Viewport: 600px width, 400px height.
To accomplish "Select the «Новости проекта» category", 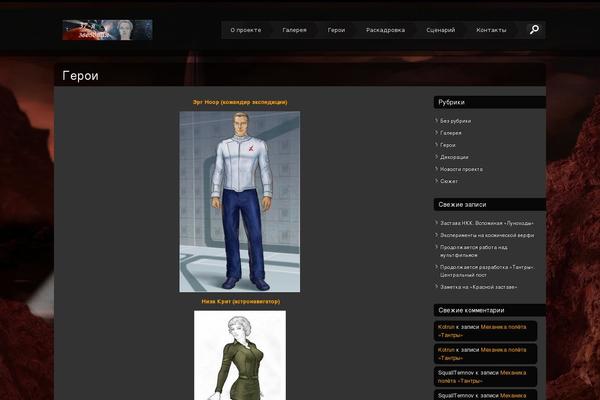I will click(461, 169).
